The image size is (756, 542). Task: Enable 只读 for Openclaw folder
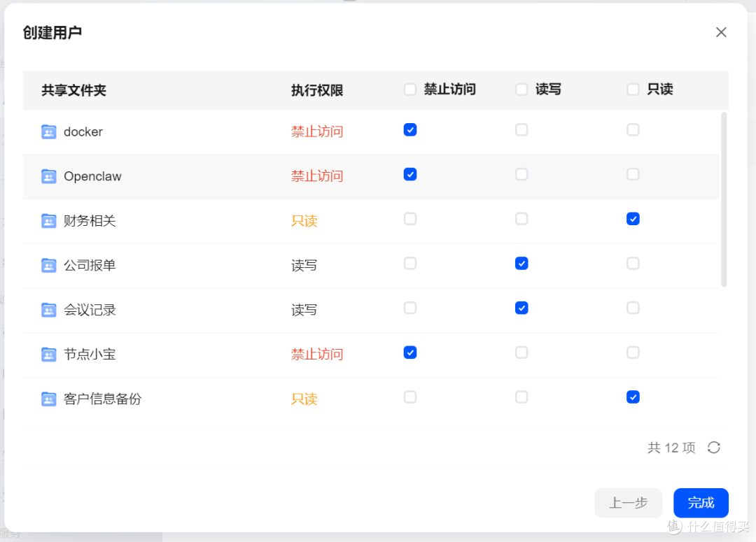(633, 174)
